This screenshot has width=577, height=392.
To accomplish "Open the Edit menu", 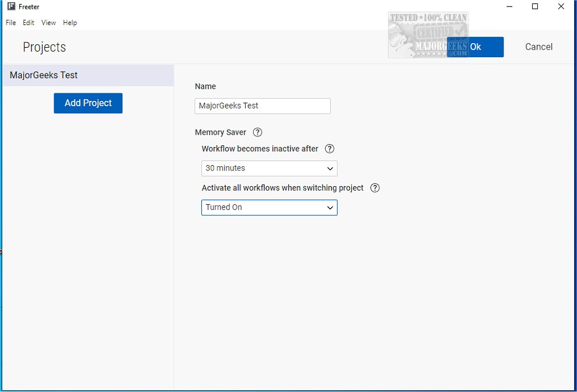I will pos(29,22).
